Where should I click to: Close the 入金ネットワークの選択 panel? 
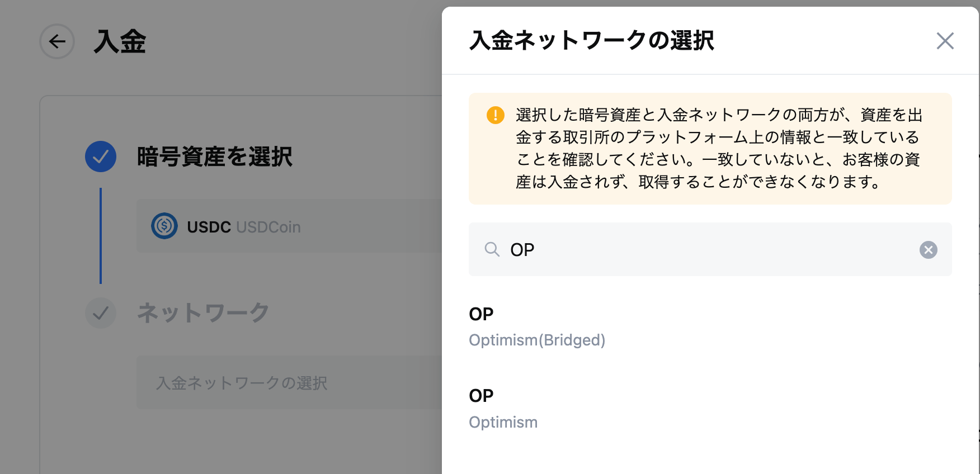click(x=945, y=41)
